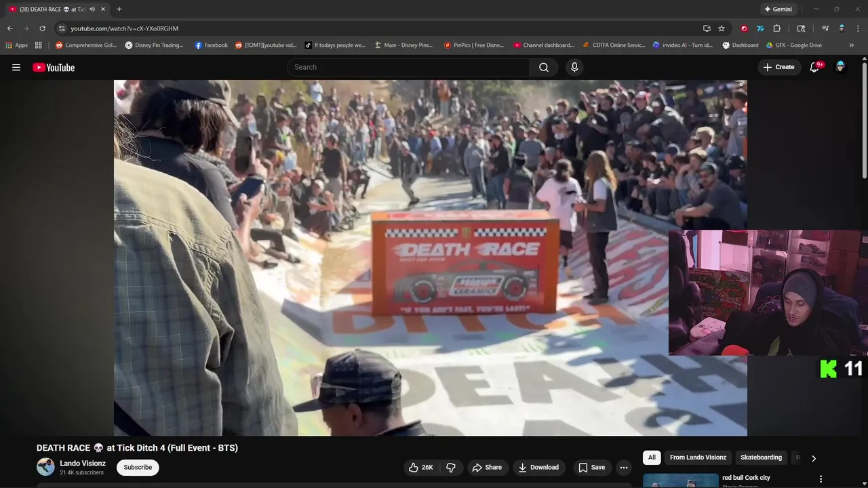868x488 pixels.
Task: Open 'Disney Pin Trading...' bookmark
Action: (x=155, y=45)
